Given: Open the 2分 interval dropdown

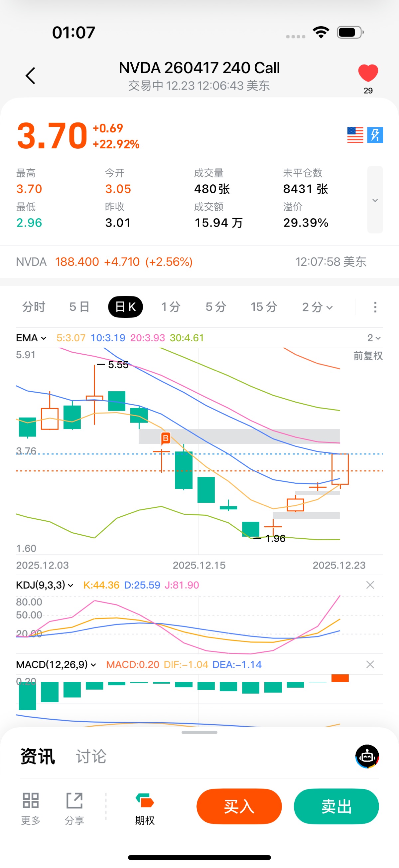Looking at the screenshot, I should (317, 307).
